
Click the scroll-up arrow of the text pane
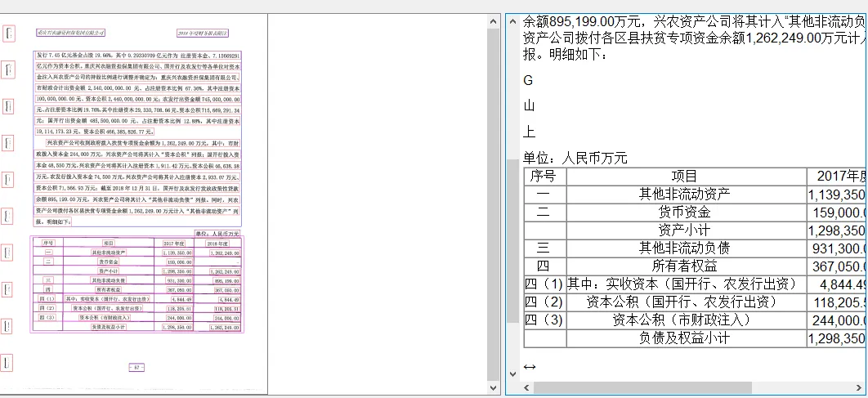click(x=513, y=20)
